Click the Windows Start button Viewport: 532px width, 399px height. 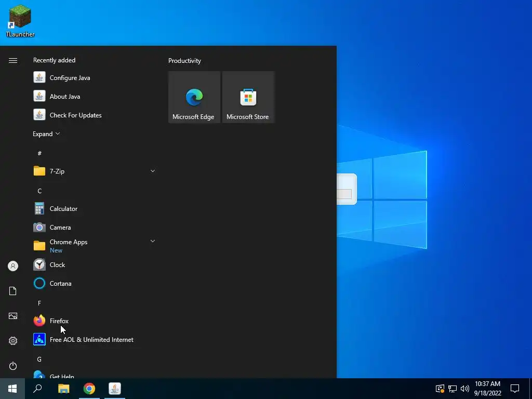[12, 389]
